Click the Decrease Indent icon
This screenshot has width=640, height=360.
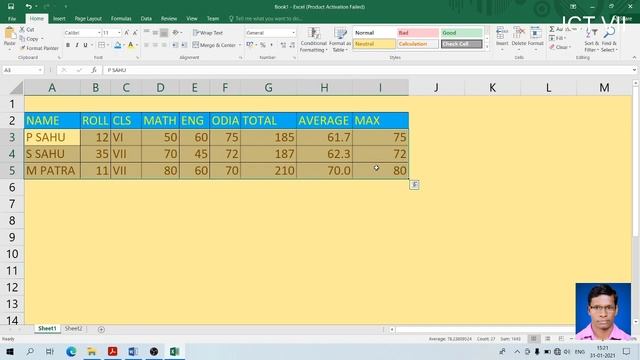175,45
